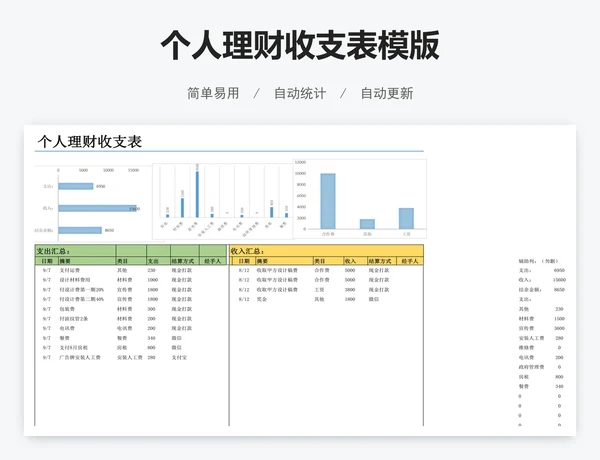Select expense cell 包装费
Screen dimensions: 600x460
pos(67,309)
